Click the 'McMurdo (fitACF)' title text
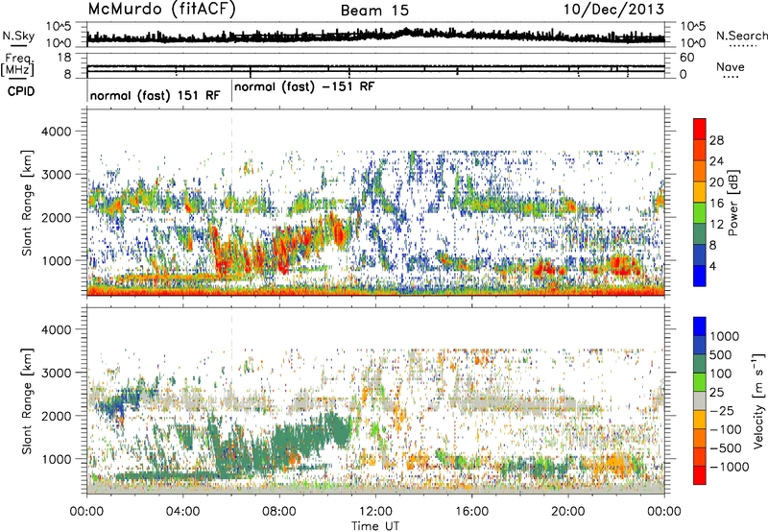This screenshot has height=532, width=768. [161, 10]
